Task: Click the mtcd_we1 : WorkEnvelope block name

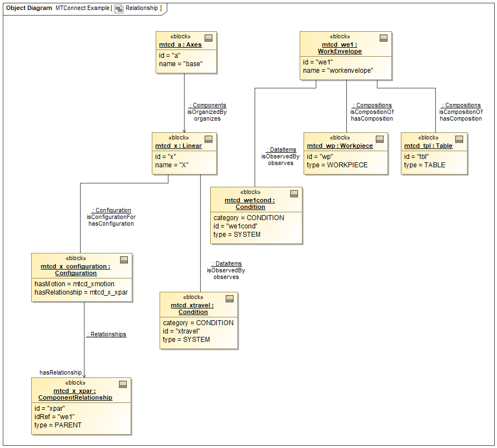Action: (x=340, y=48)
